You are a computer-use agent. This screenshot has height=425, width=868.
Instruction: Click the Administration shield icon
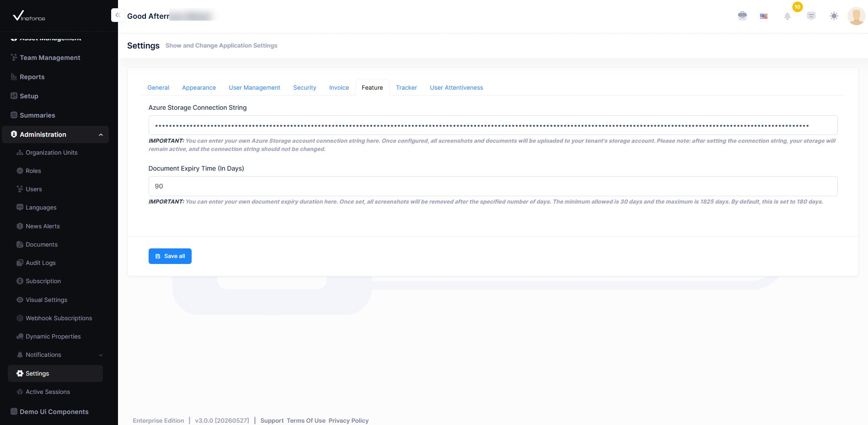click(14, 134)
